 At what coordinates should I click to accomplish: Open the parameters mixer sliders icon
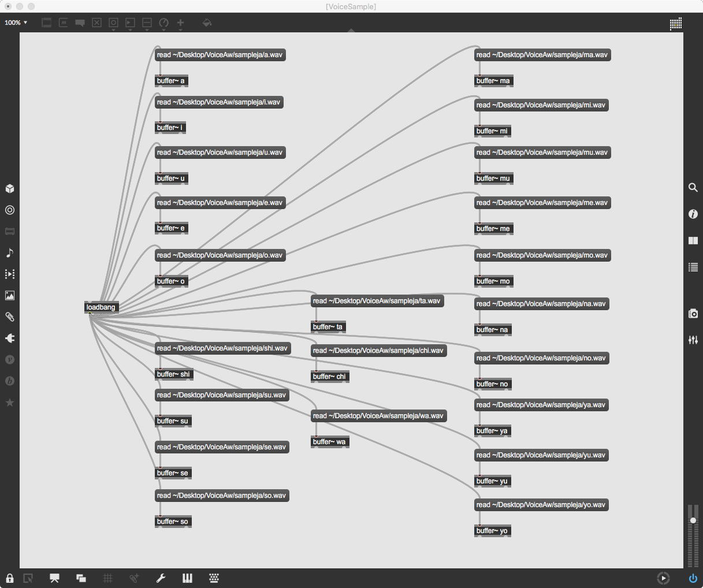point(693,340)
